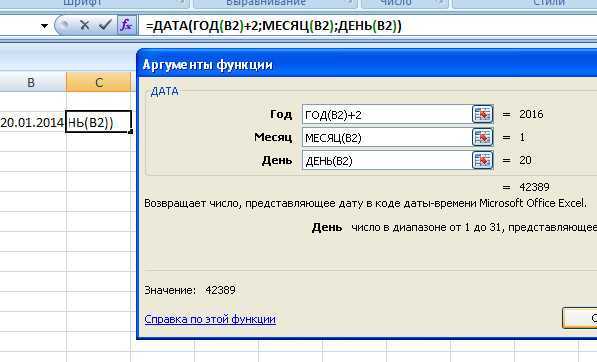
Task: Select cell with date 20.01.2014
Action: (33, 123)
